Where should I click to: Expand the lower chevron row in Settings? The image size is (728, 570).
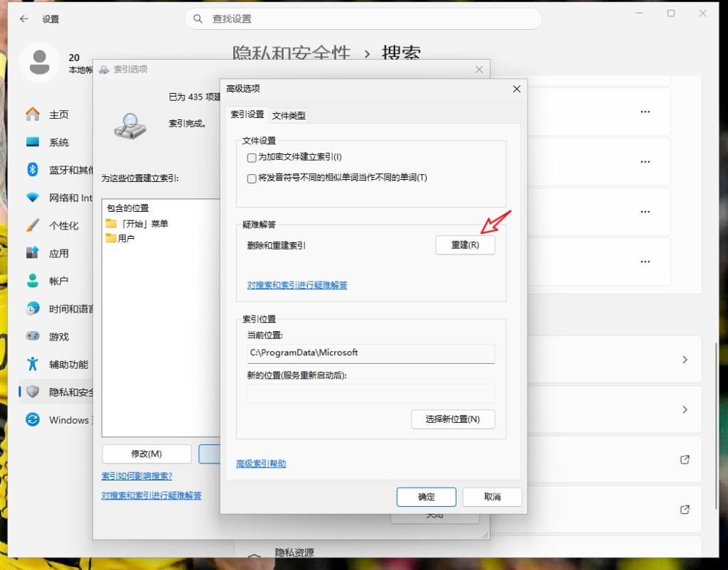pyautogui.click(x=685, y=409)
